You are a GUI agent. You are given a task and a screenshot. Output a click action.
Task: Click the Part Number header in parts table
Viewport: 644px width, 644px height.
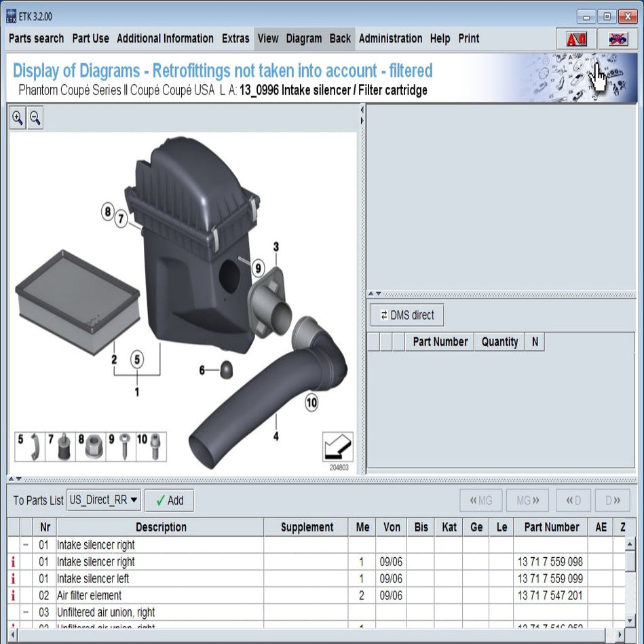tap(551, 527)
